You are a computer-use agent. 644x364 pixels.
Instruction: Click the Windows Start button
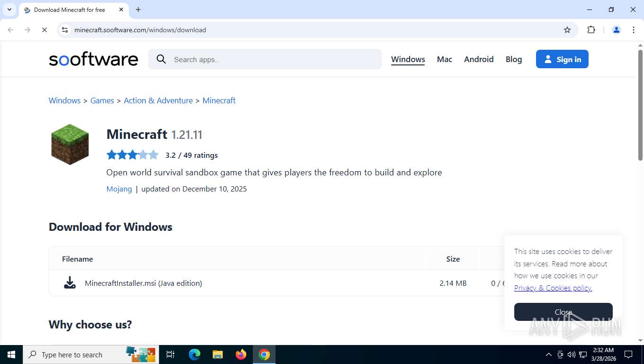tap(11, 355)
